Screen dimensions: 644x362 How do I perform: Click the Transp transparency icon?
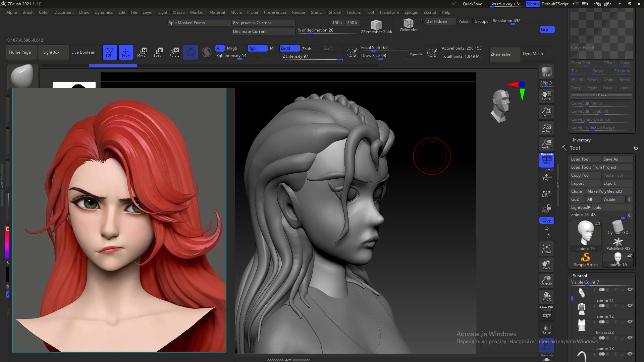point(546,329)
